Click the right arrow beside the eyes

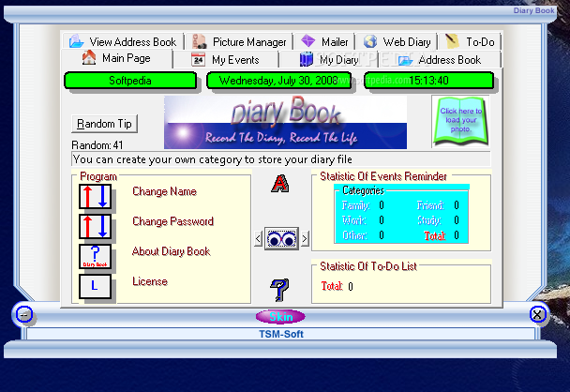point(305,238)
